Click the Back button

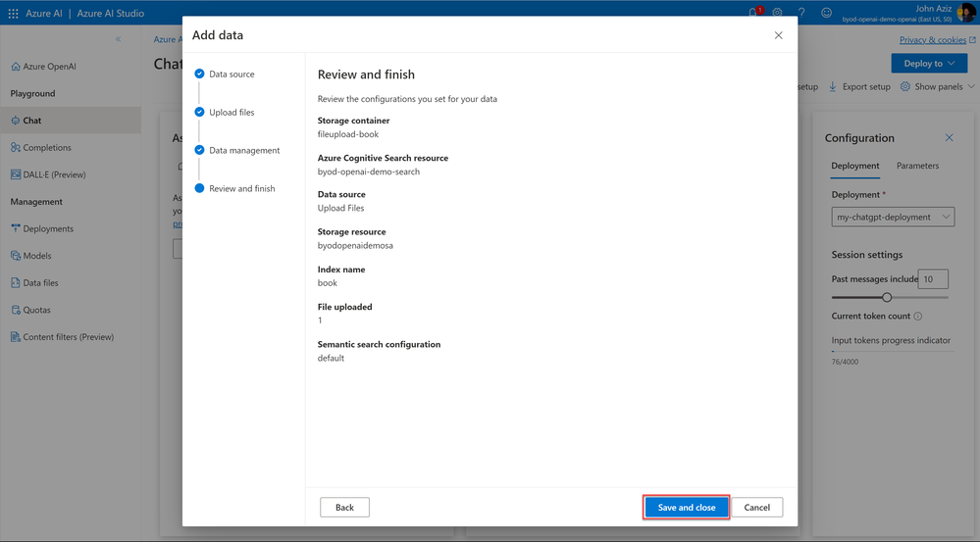coord(344,507)
